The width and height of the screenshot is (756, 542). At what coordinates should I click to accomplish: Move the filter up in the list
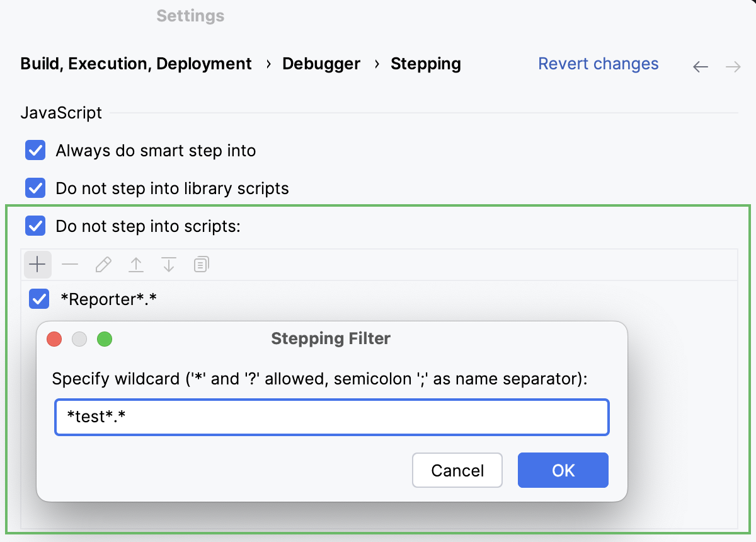135,264
